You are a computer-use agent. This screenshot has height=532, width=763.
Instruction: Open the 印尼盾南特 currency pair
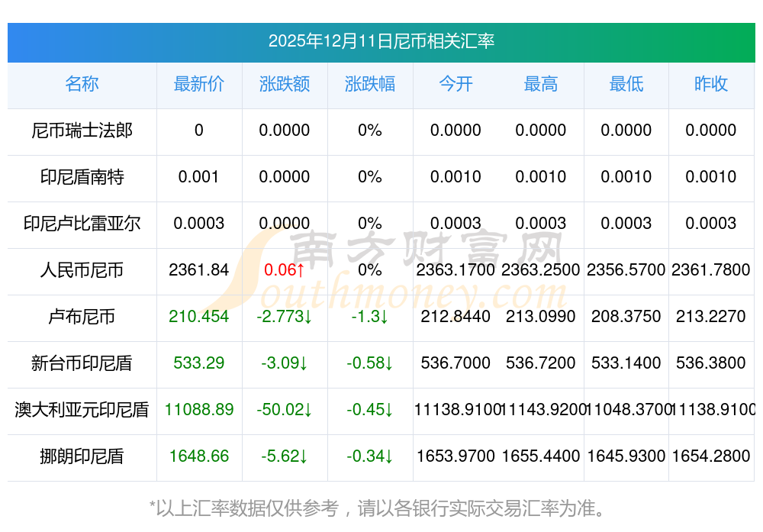point(82,177)
